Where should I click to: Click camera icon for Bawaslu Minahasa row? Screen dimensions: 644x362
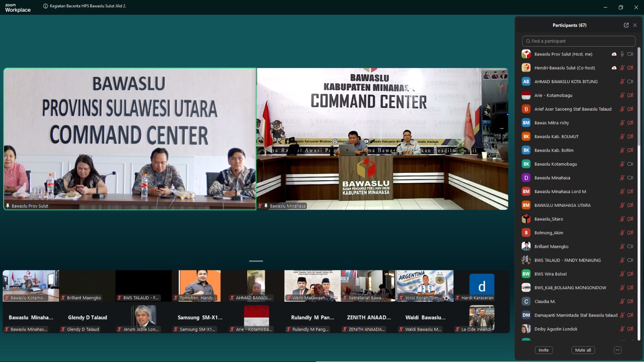coord(630,177)
